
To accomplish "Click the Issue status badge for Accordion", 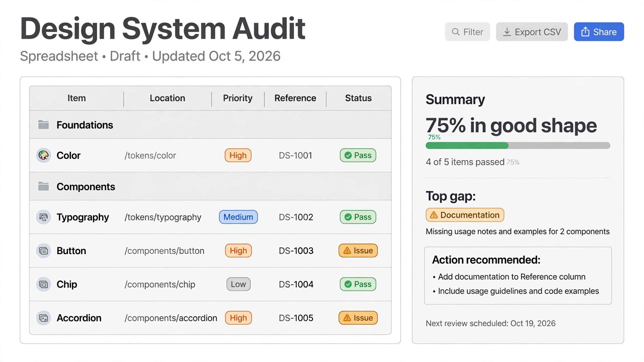I will (x=358, y=318).
